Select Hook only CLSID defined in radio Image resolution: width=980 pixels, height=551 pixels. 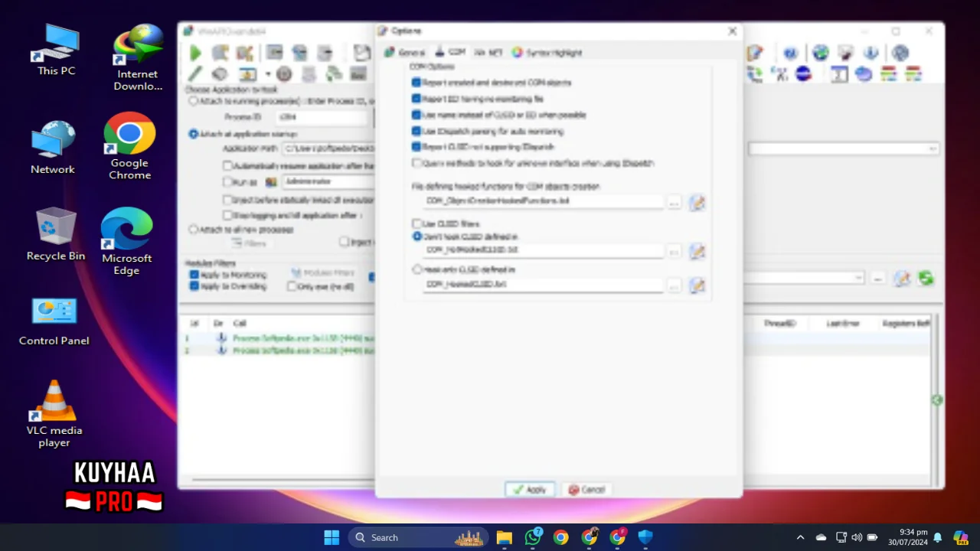pyautogui.click(x=416, y=269)
